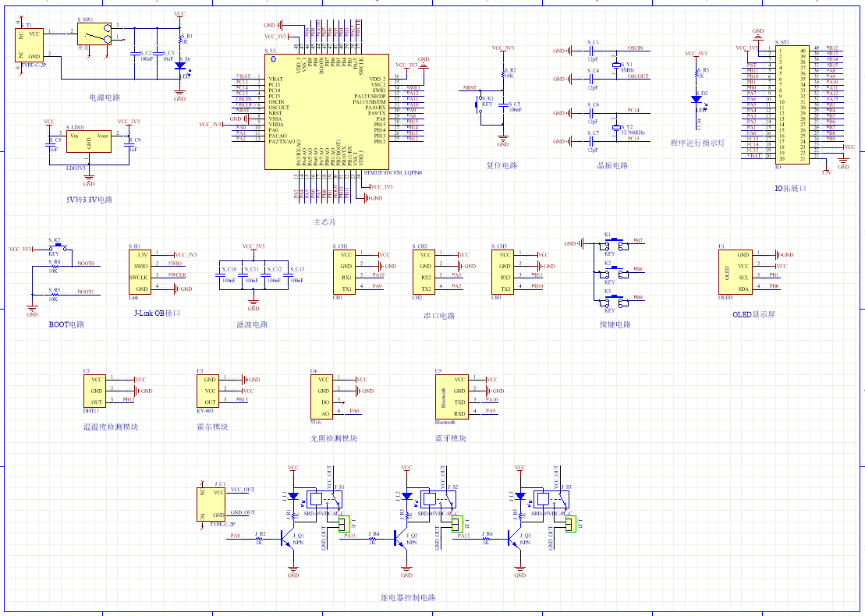This screenshot has height=616, width=865.
Task: Select the STM32F103C8T6 main chip symbol
Action: tap(327, 112)
